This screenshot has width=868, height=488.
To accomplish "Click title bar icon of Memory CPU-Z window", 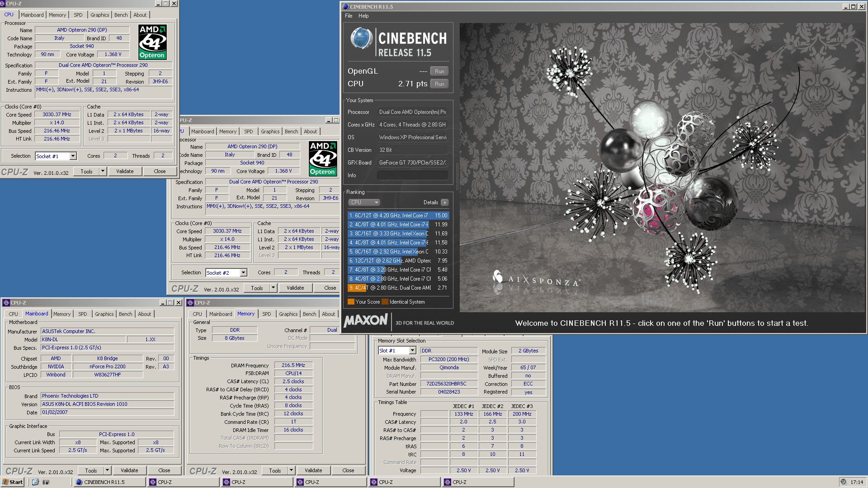I will coord(190,303).
